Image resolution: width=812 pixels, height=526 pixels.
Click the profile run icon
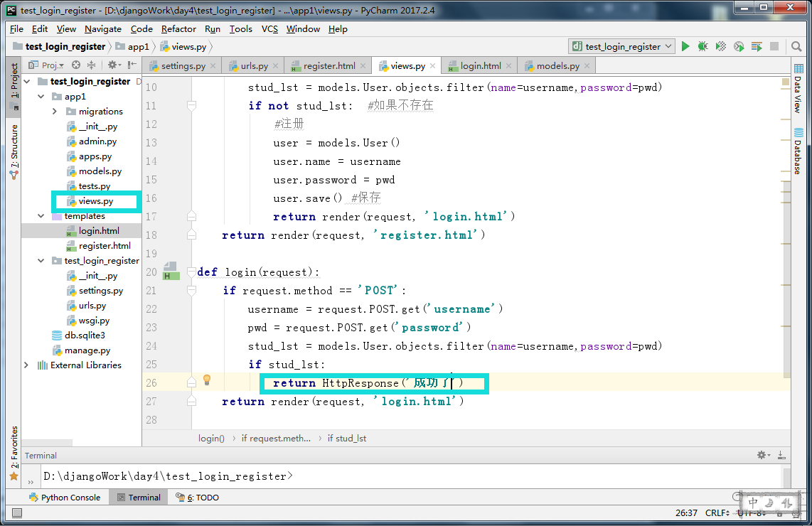739,47
